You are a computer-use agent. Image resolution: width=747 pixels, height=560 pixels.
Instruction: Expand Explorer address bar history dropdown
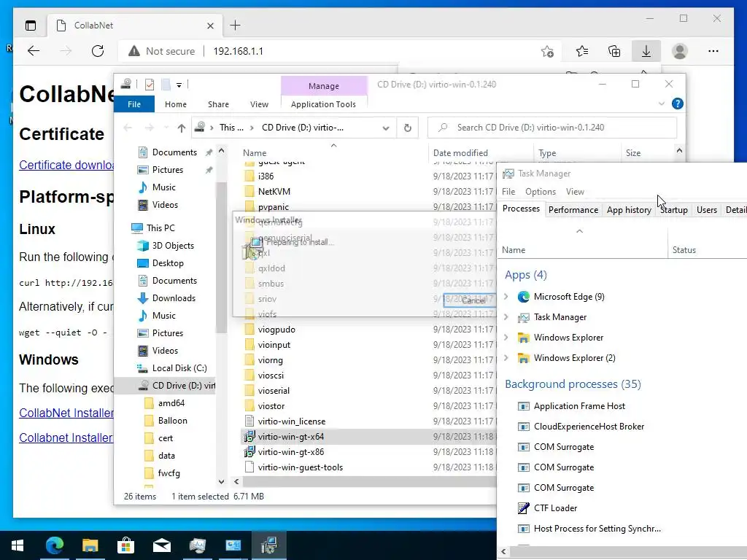tap(386, 128)
